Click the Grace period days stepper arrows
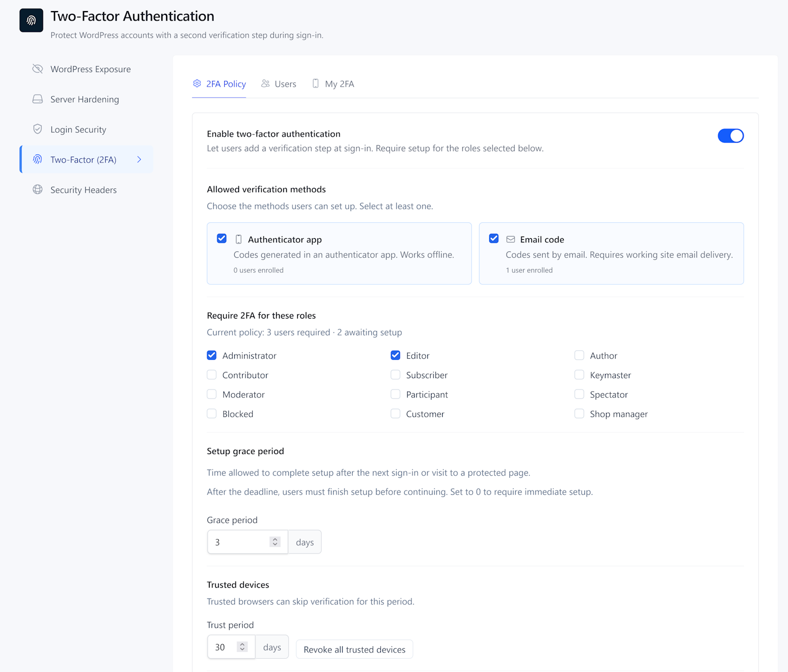Image resolution: width=788 pixels, height=672 pixels. pyautogui.click(x=275, y=542)
